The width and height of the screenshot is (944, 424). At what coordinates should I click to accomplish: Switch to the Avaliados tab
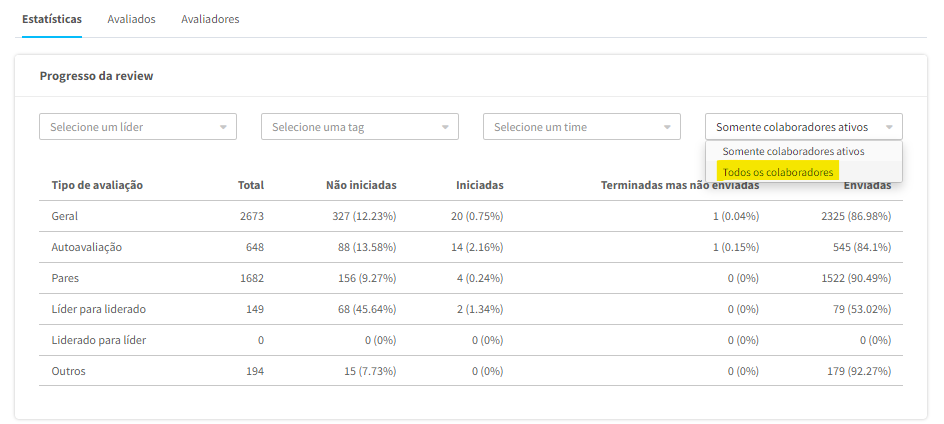coord(131,19)
